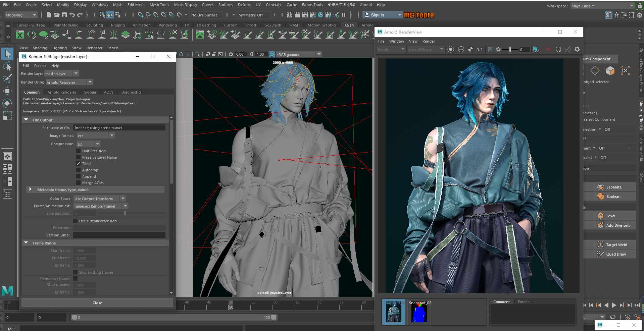This screenshot has height=331, width=644.
Task: Open the Render menu in Arnold RenderView
Action: pyautogui.click(x=429, y=41)
